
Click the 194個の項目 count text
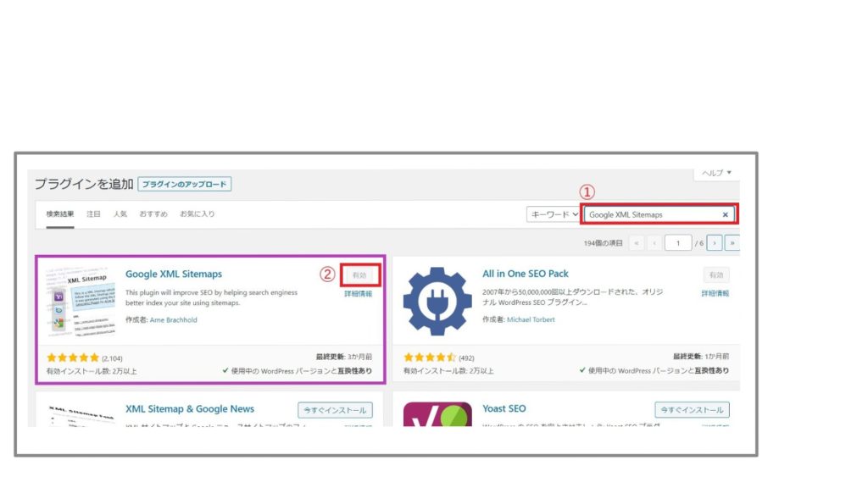603,243
